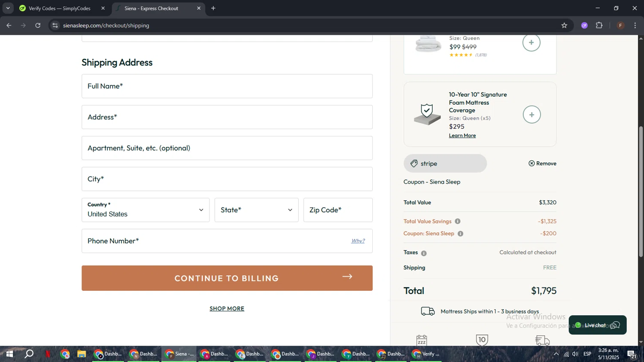The width and height of the screenshot is (644, 362).
Task: Focus the Phone Number field
Action: 227,241
